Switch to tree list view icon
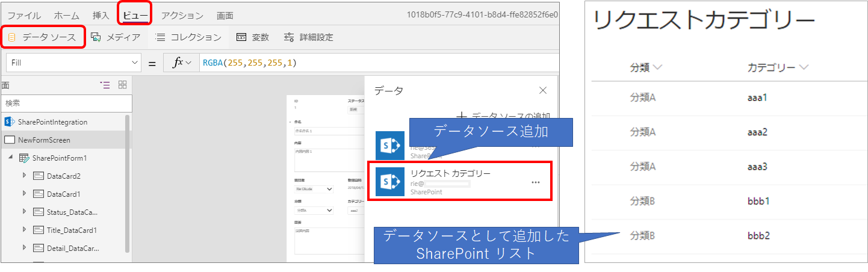This screenshot has height=272, width=868. pyautogui.click(x=105, y=85)
